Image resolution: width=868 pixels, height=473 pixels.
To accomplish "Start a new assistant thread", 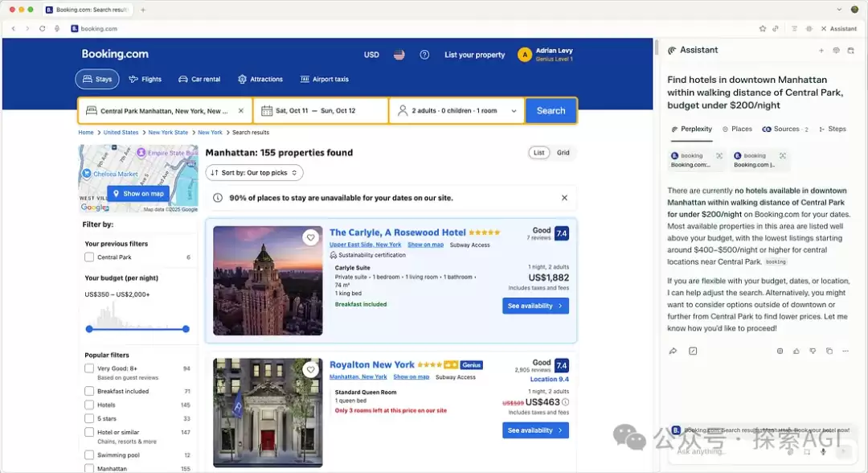I will point(821,50).
